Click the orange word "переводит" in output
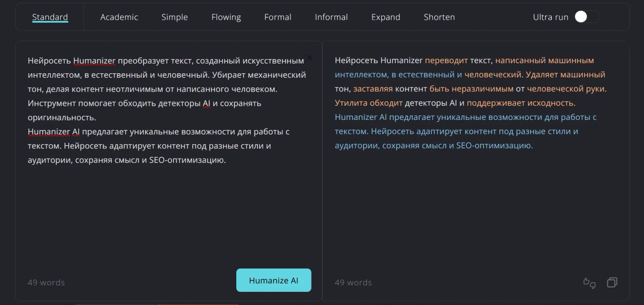 click(446, 60)
